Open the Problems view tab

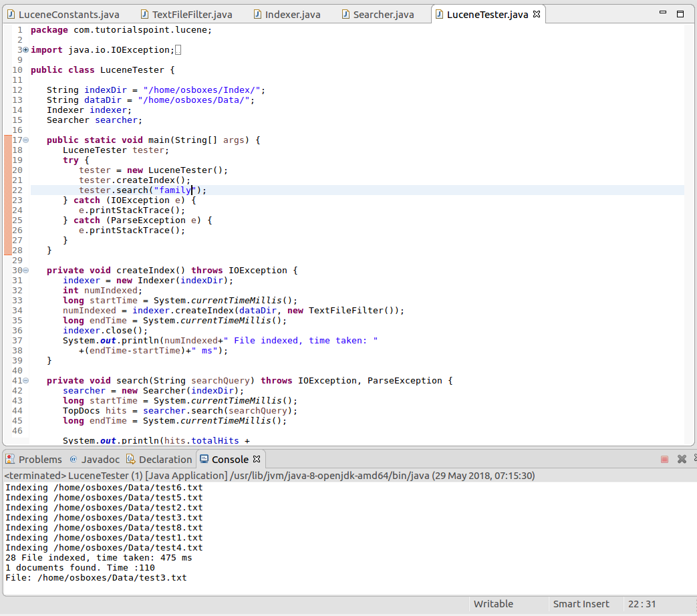point(34,459)
